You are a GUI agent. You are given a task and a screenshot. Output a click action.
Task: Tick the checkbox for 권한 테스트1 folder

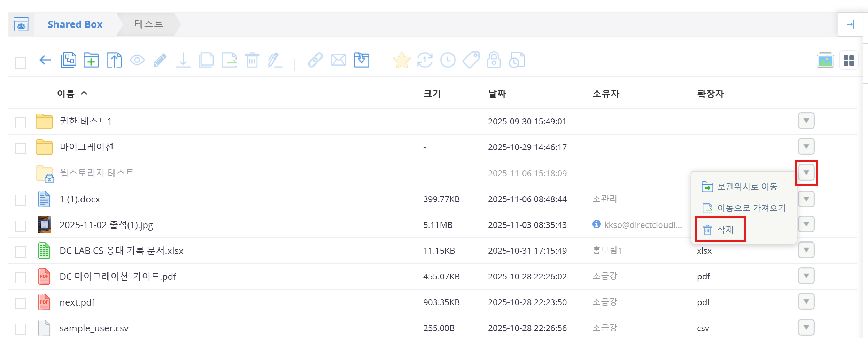click(21, 122)
